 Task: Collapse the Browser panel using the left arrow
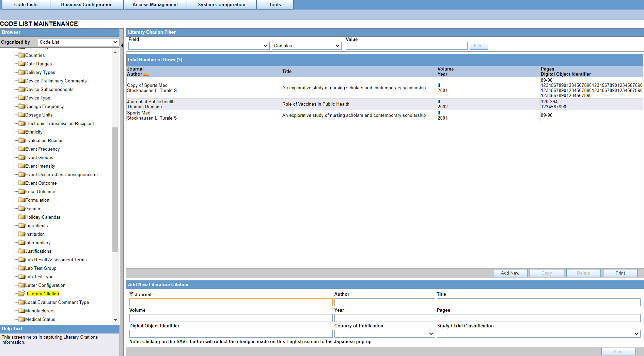pos(122,45)
